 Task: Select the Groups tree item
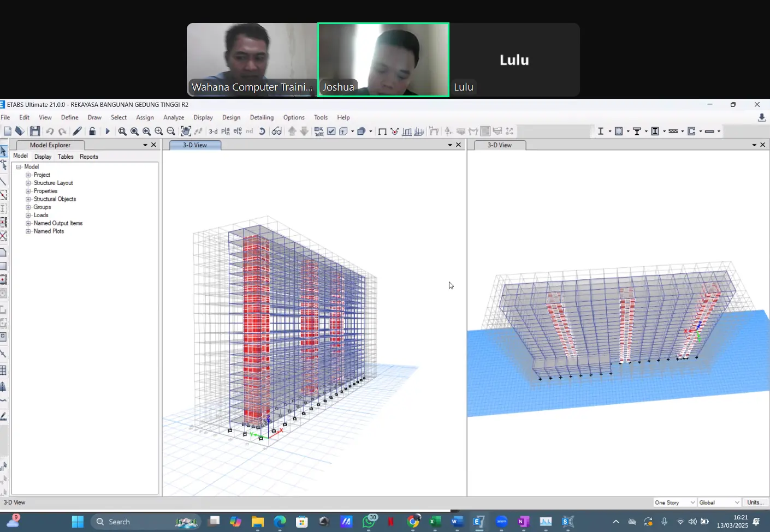tap(42, 207)
